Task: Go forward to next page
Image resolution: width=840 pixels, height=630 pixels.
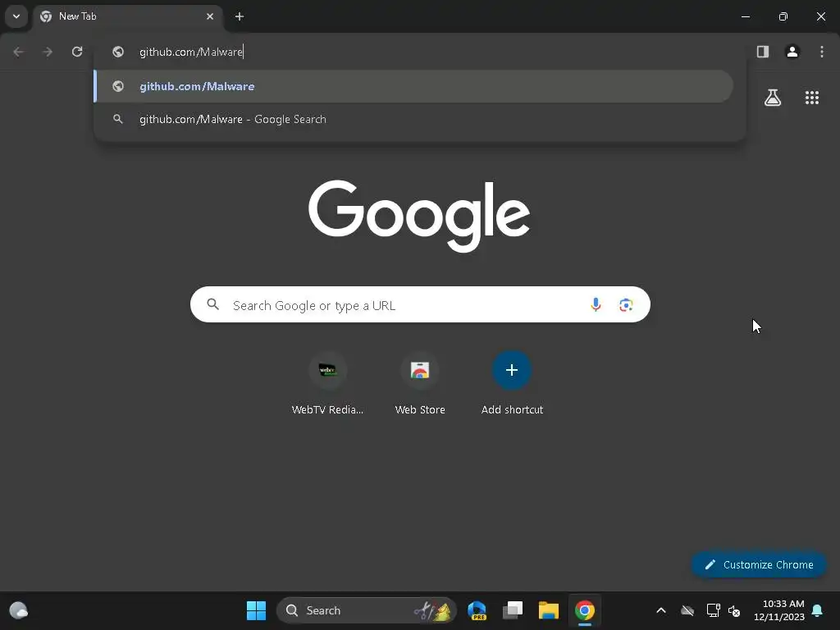Action: [48, 52]
